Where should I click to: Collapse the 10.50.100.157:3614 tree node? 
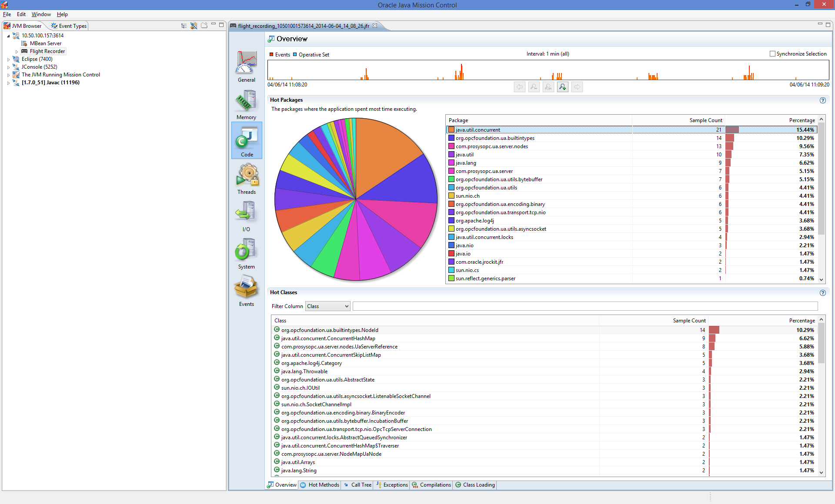click(x=8, y=36)
